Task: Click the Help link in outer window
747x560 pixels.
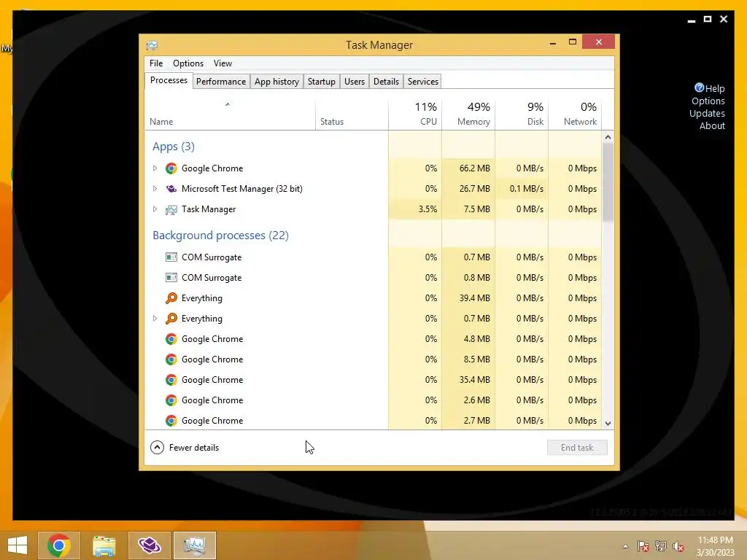Action: (715, 88)
